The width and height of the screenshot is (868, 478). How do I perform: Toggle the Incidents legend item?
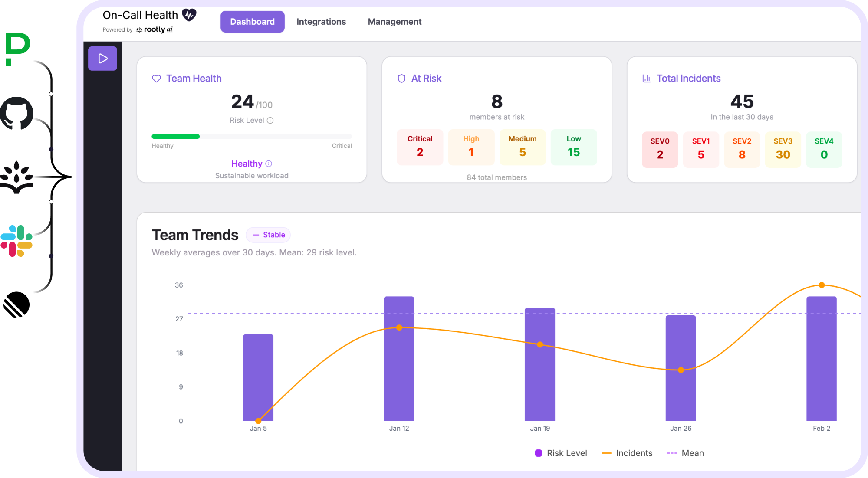pos(627,453)
